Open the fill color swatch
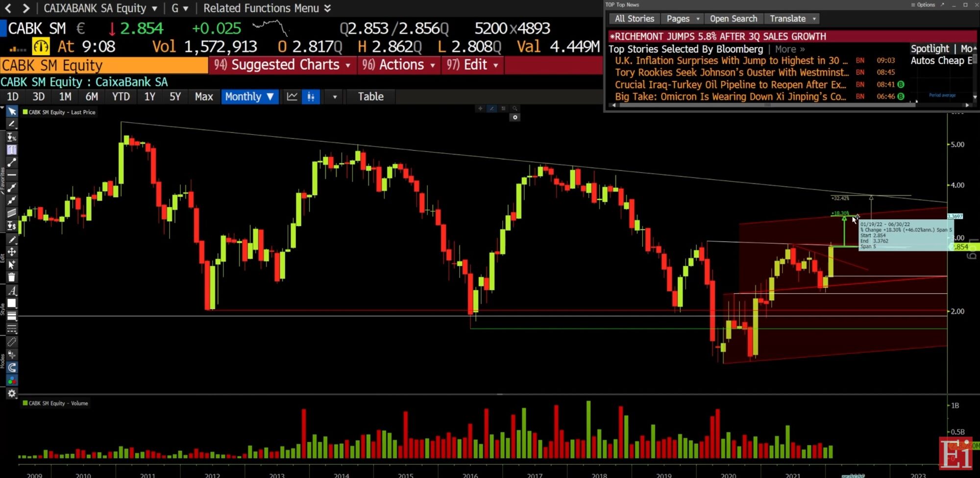The height and width of the screenshot is (478, 980). [12, 303]
